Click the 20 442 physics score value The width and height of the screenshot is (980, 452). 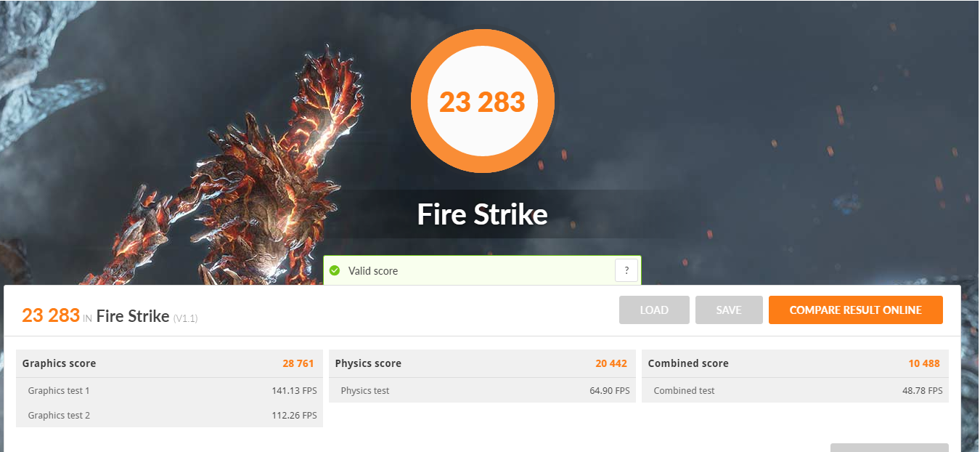(x=611, y=363)
